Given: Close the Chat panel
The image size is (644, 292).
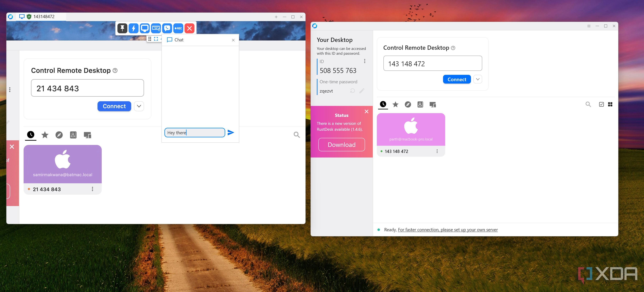Looking at the screenshot, I should click(233, 40).
